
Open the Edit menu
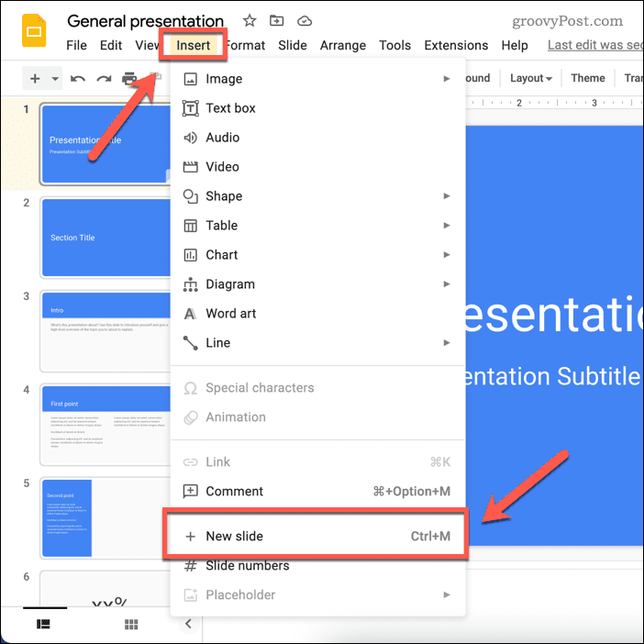coord(111,45)
